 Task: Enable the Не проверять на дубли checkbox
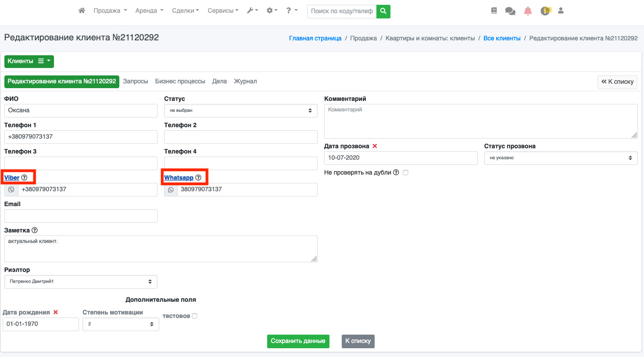click(x=405, y=172)
